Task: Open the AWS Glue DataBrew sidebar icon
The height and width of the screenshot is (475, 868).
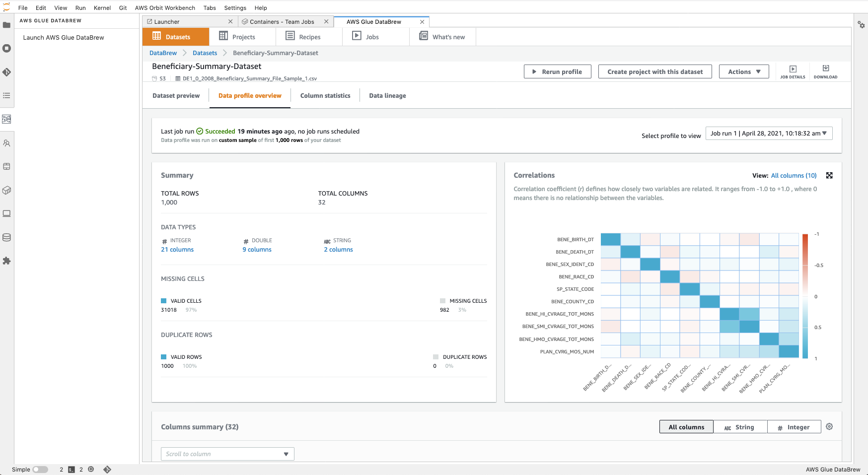Action: click(x=7, y=119)
